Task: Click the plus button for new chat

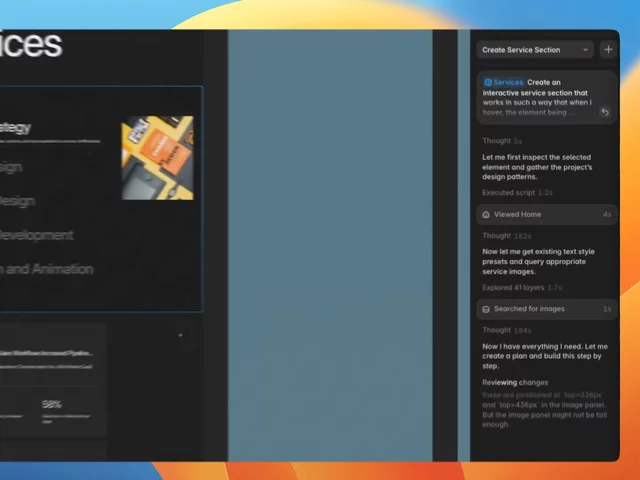Action: pos(608,50)
